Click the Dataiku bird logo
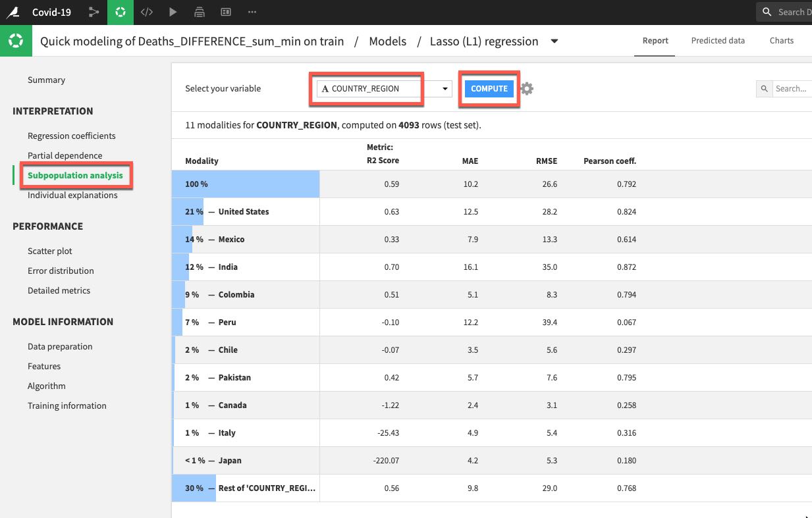Screen dimensions: 812x518 12,12
